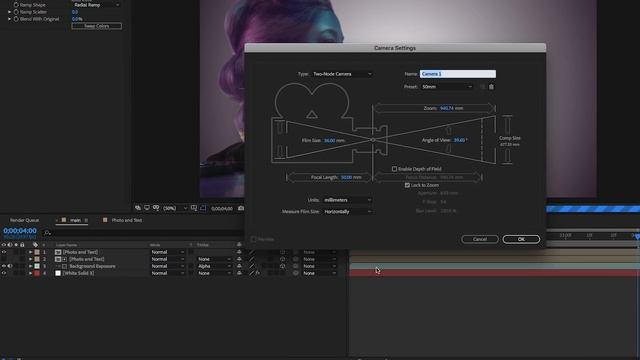The image size is (640, 360).
Task: Click the parent pick whip for layer 2
Action: pos(296,259)
